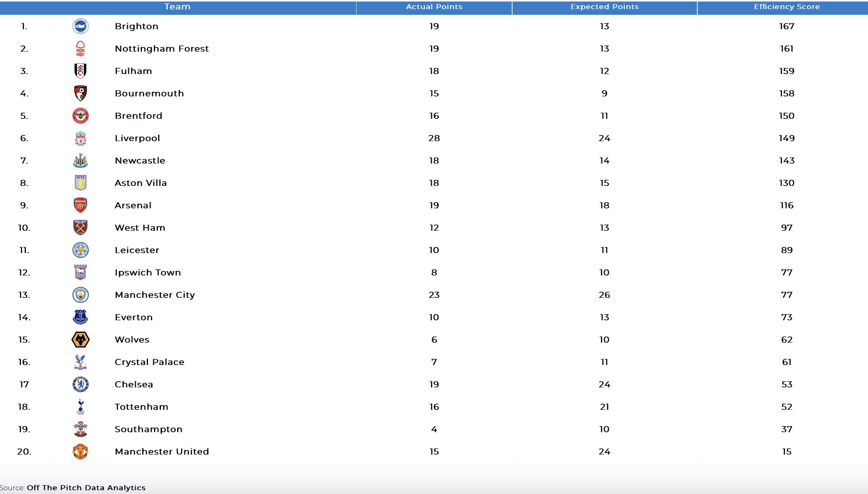Screen dimensions: 868x494
Task: Select the West Ham team name
Action: (140, 228)
